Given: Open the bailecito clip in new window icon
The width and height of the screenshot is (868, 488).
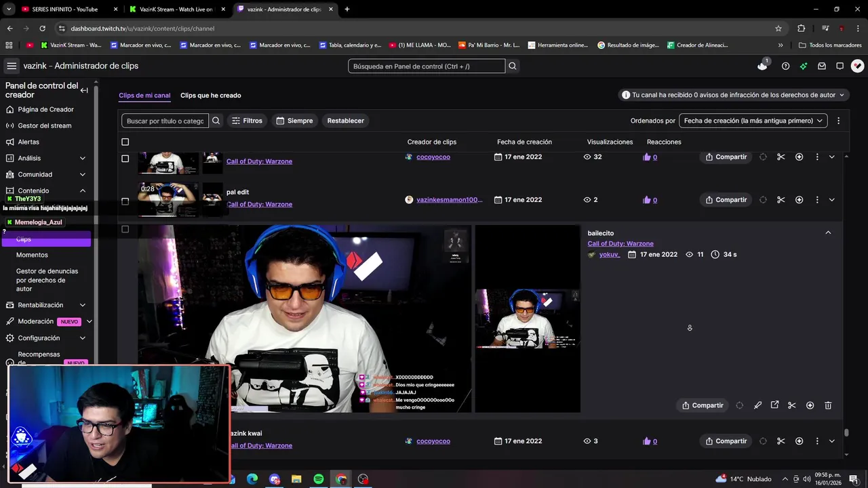Looking at the screenshot, I should 774,405.
